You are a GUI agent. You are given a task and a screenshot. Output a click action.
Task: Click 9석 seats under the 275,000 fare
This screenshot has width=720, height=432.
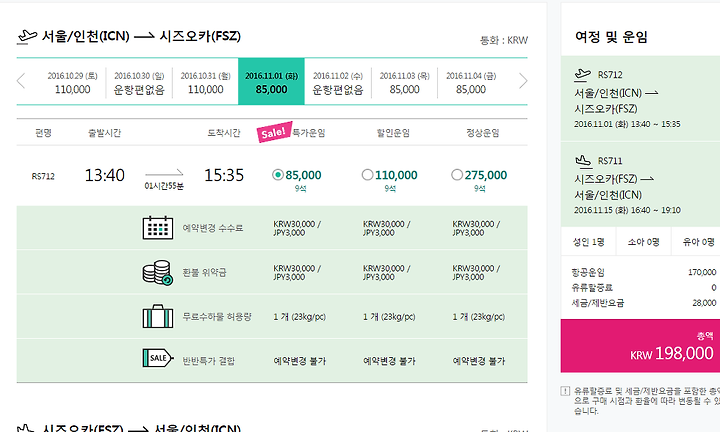[479, 189]
